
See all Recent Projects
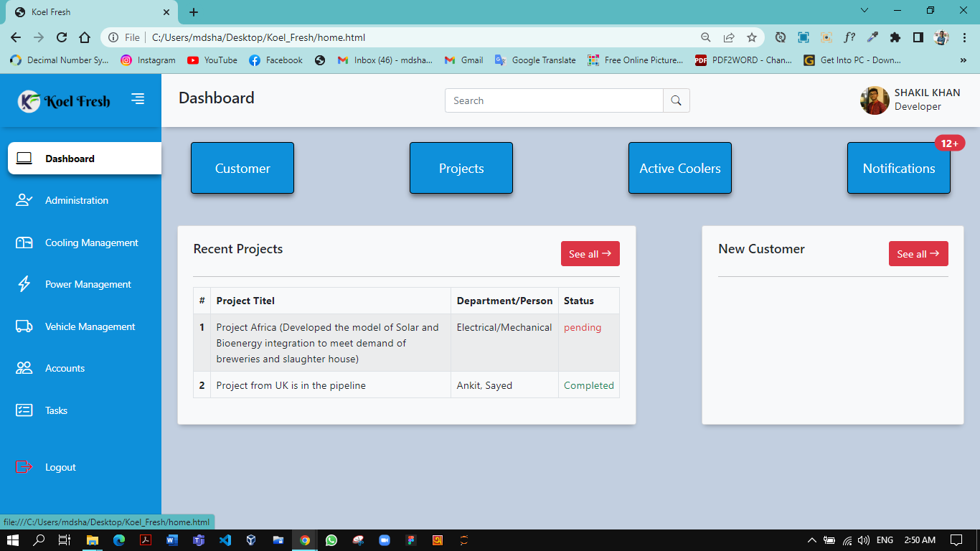coord(590,254)
